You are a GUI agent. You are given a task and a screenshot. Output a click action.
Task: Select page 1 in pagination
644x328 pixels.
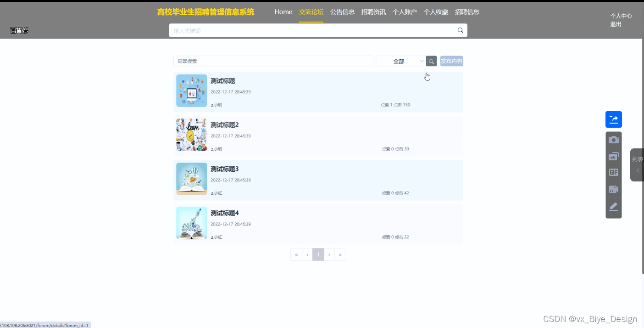click(318, 254)
